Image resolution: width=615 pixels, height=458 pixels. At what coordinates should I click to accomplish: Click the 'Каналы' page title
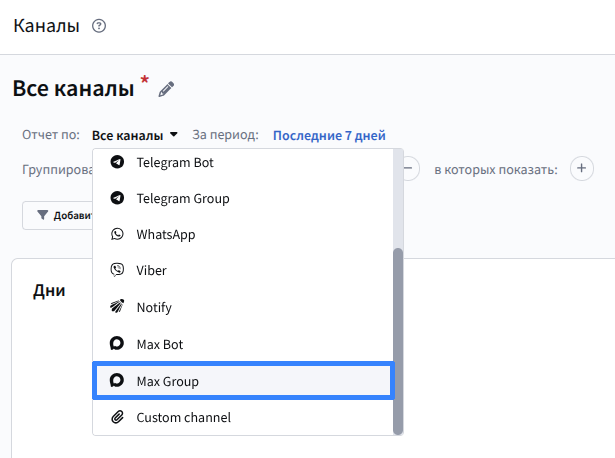tap(46, 26)
